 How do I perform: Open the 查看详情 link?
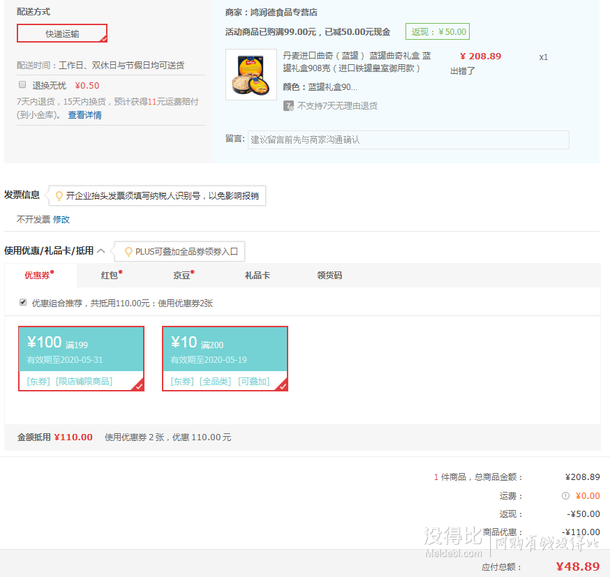[x=85, y=115]
